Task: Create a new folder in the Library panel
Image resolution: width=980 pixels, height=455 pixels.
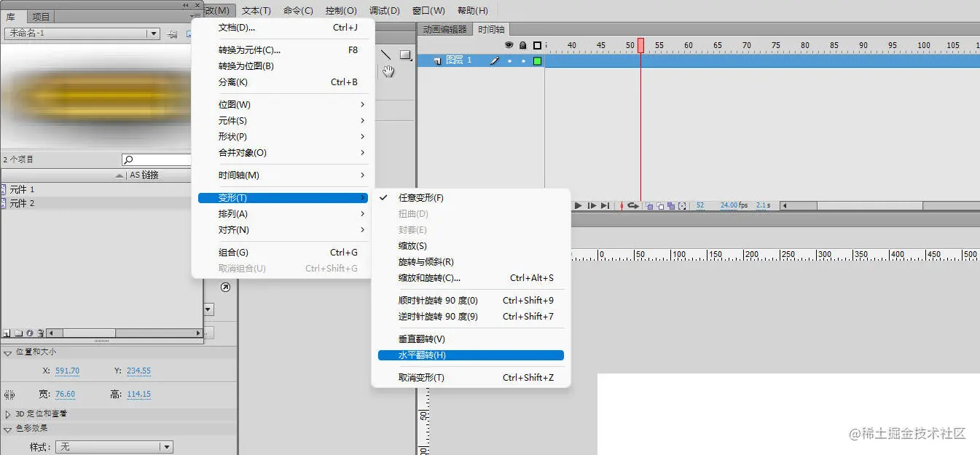Action: [x=18, y=333]
